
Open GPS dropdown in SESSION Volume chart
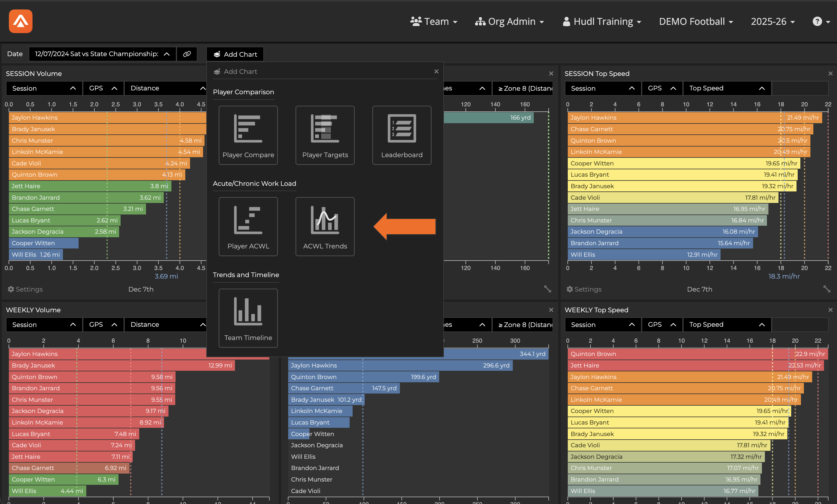[x=103, y=88]
